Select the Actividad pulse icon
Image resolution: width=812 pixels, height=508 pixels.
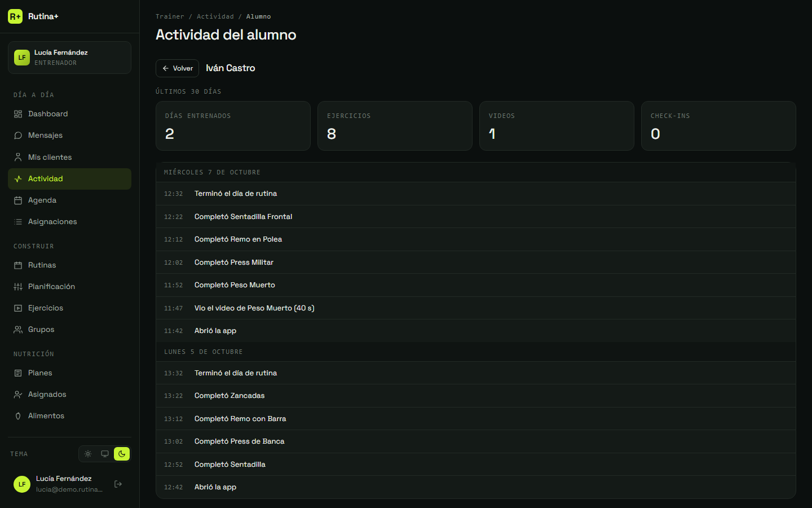[18, 179]
